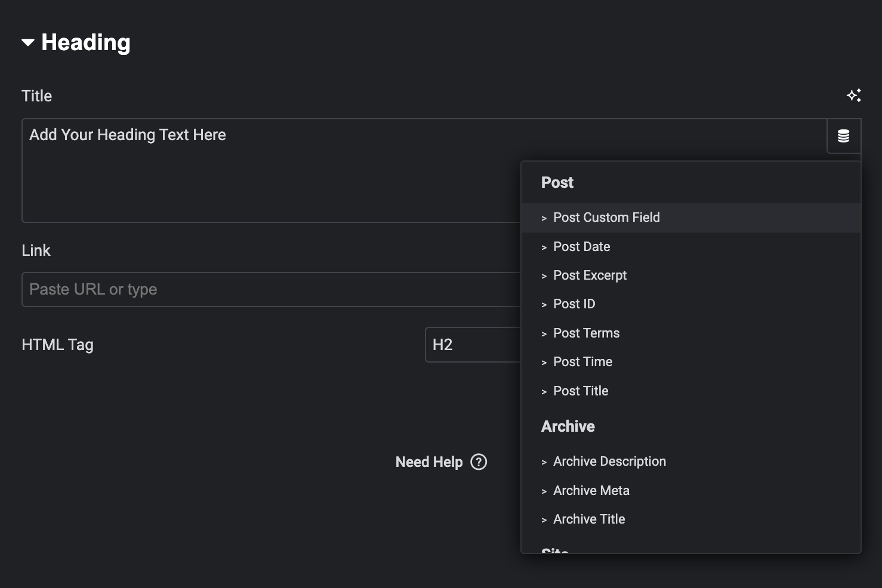Click the dynamic tags database icon
Screen dimensions: 882x588
click(x=843, y=136)
